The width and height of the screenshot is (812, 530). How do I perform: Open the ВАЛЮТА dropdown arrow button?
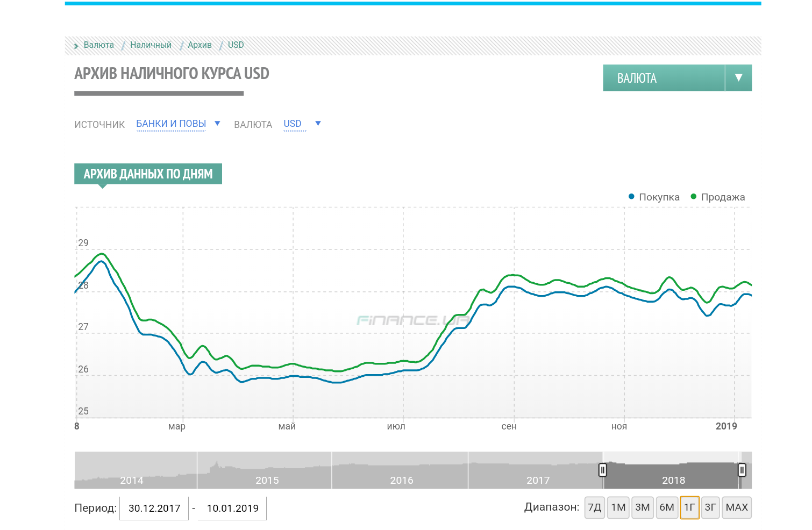tap(738, 78)
